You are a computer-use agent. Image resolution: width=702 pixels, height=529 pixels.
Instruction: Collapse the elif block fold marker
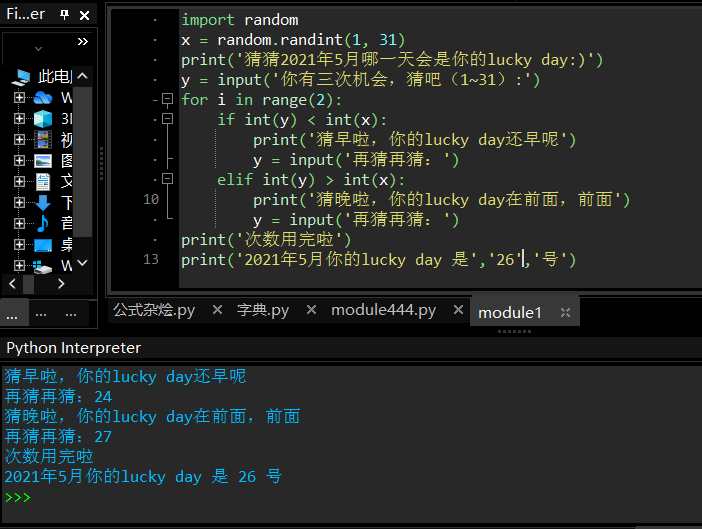167,180
